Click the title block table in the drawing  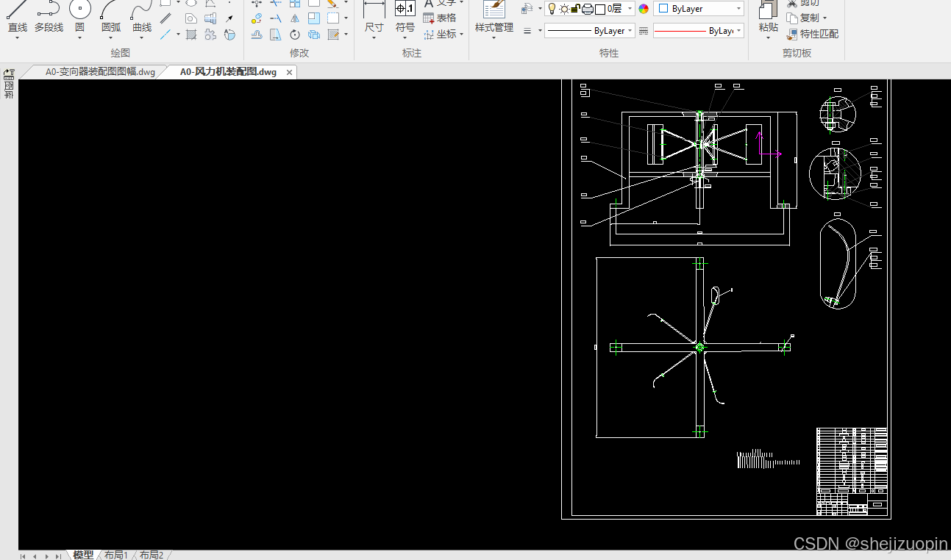point(852,471)
